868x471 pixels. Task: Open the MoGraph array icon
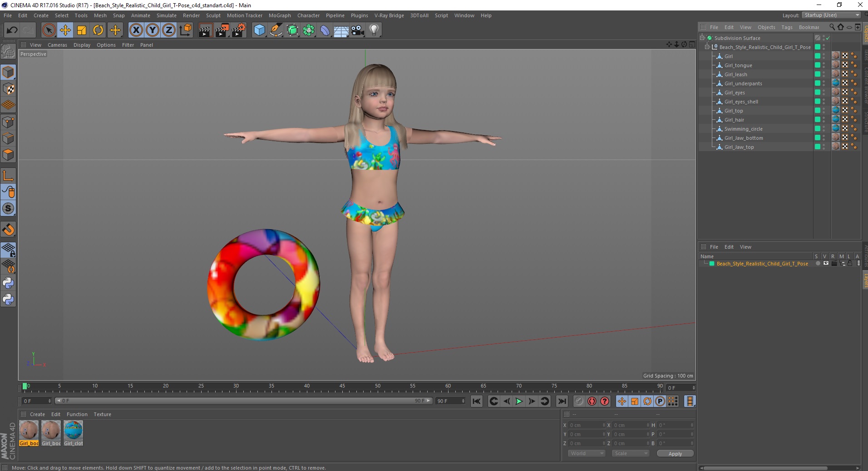[309, 30]
